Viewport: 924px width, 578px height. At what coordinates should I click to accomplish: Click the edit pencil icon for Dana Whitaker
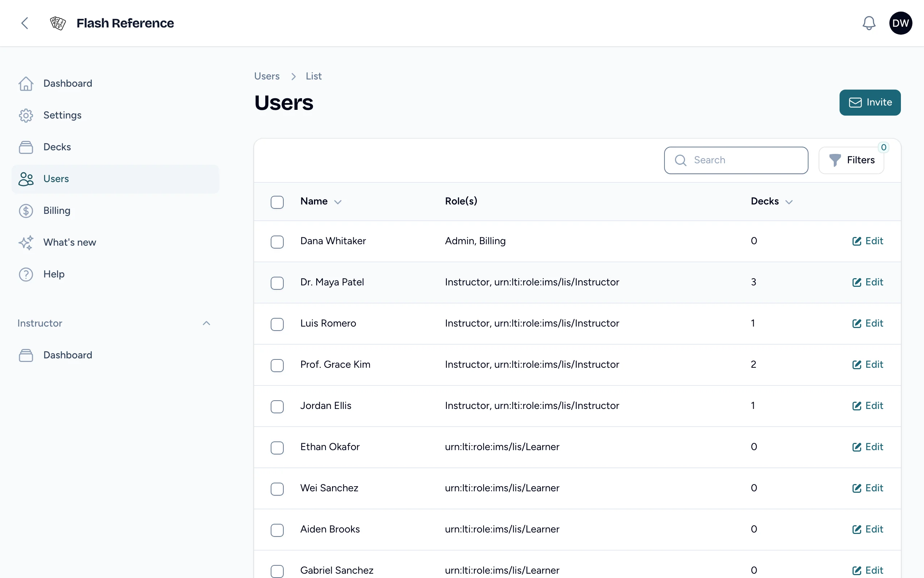tap(857, 241)
